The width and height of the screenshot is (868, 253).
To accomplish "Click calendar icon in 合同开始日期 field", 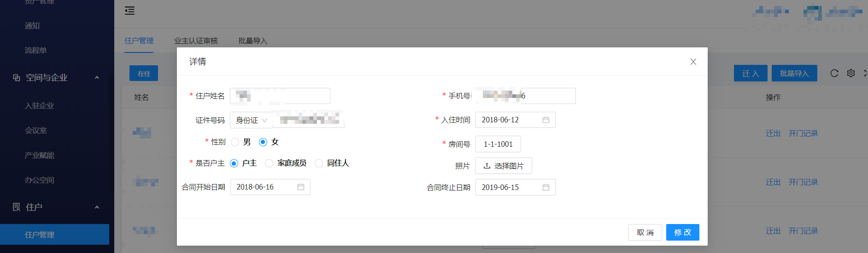I will 300,187.
